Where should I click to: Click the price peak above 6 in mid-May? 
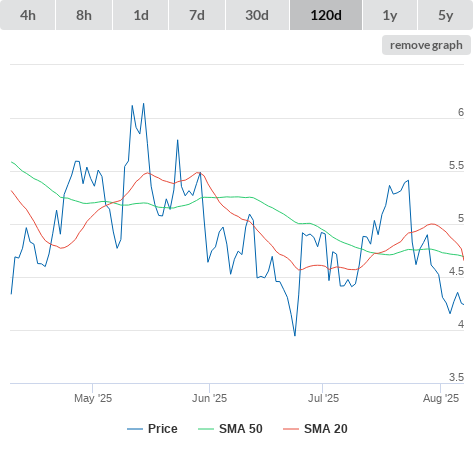tap(144, 104)
